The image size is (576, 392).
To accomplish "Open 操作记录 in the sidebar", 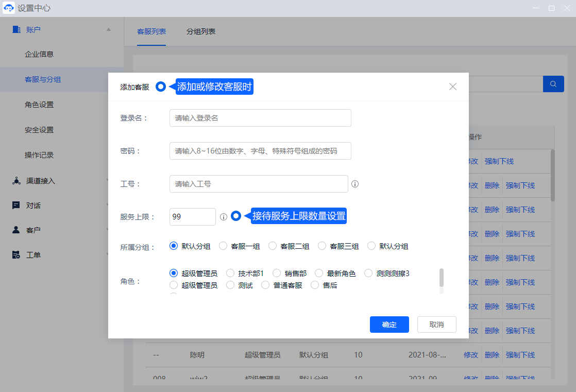I will tap(39, 155).
